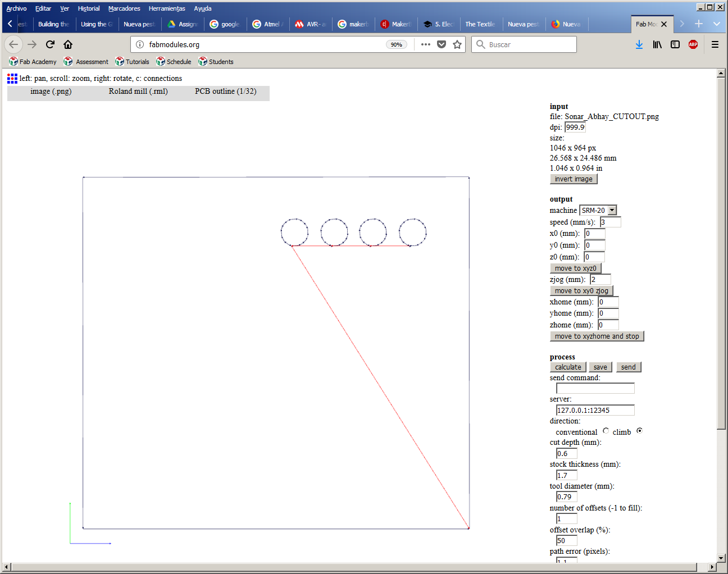Close the Fab Mod tab
Image resolution: width=728 pixels, height=574 pixels.
coord(664,24)
